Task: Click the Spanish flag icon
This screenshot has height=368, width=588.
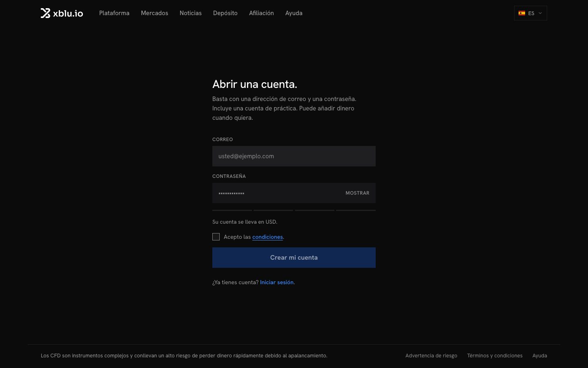Action: point(522,13)
